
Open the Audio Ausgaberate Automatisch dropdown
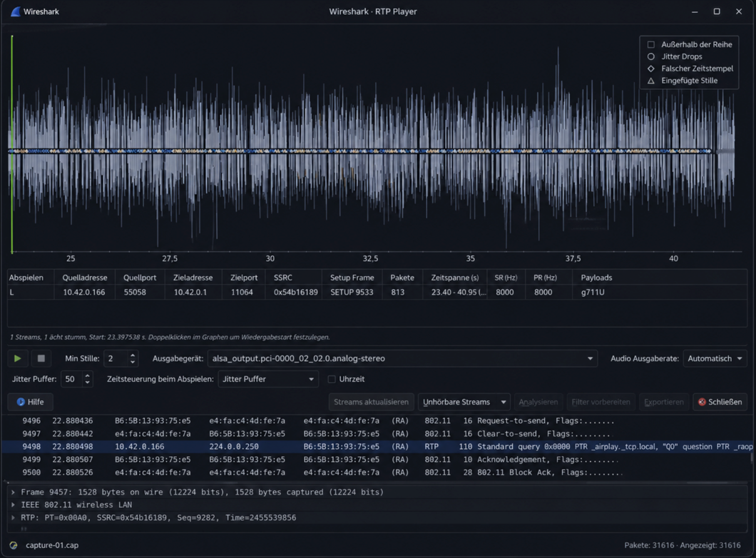coord(715,358)
